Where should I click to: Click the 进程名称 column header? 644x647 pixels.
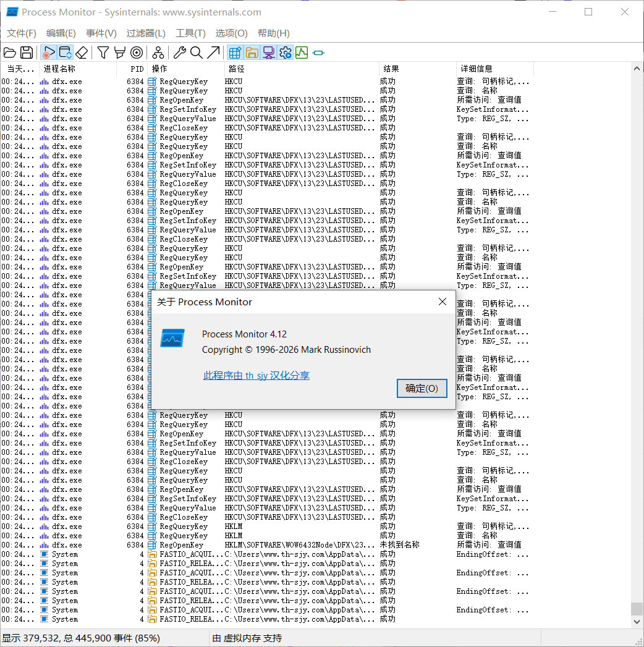tap(78, 69)
